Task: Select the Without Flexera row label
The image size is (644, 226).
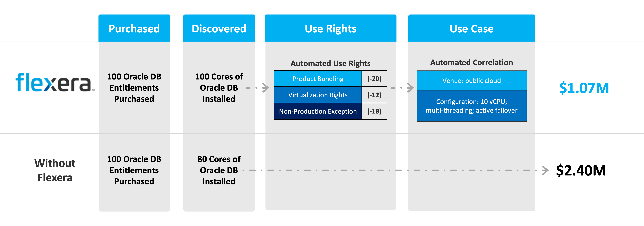Action: [55, 170]
